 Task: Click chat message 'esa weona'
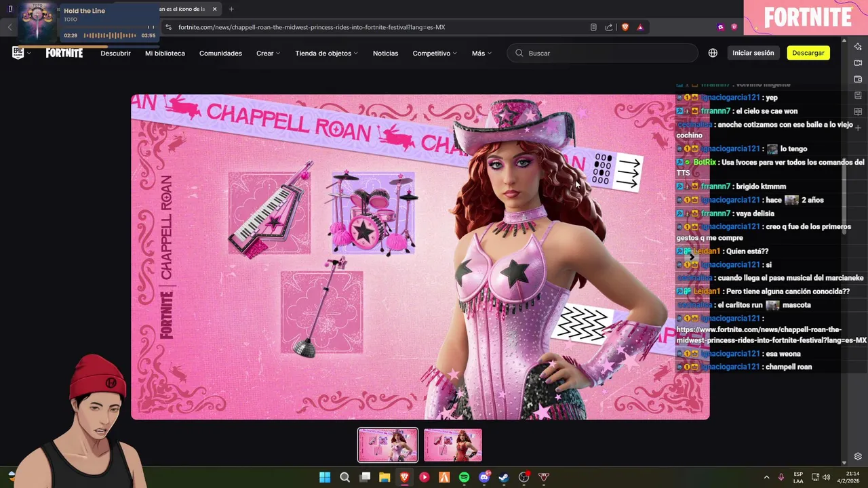[x=783, y=354]
